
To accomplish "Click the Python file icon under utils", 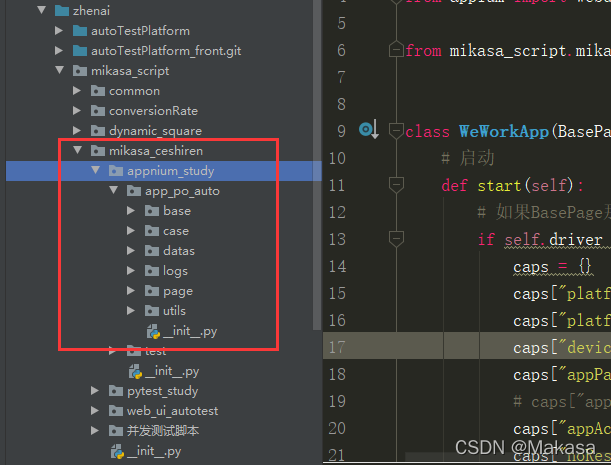I will click(x=154, y=332).
